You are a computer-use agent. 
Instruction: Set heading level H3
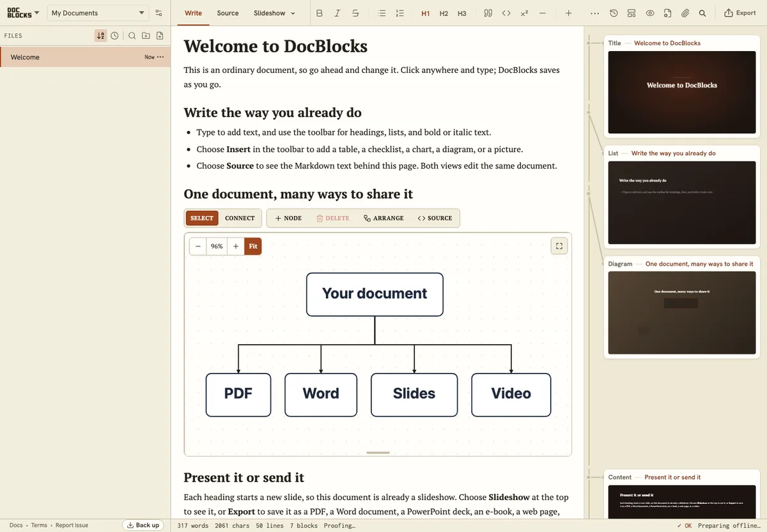[461, 13]
